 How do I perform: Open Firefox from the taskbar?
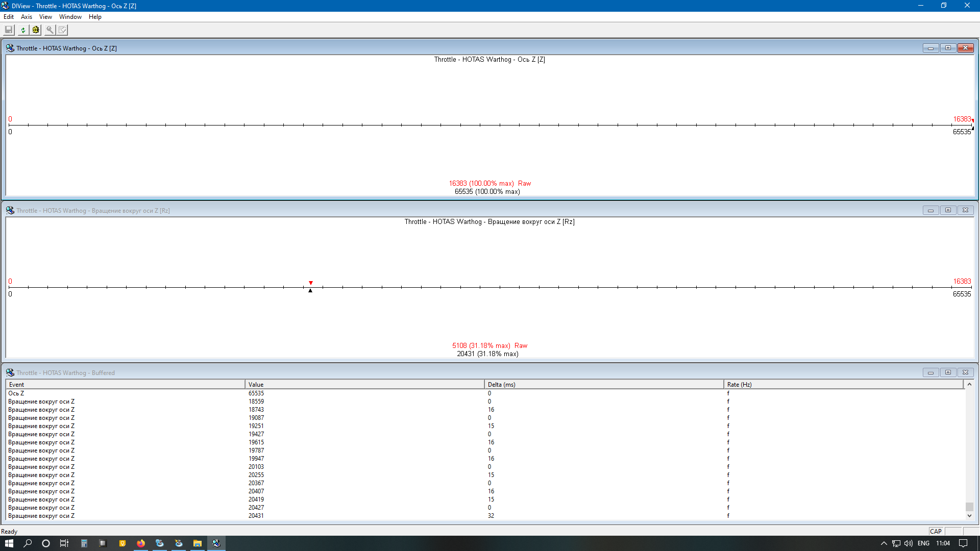click(x=141, y=543)
